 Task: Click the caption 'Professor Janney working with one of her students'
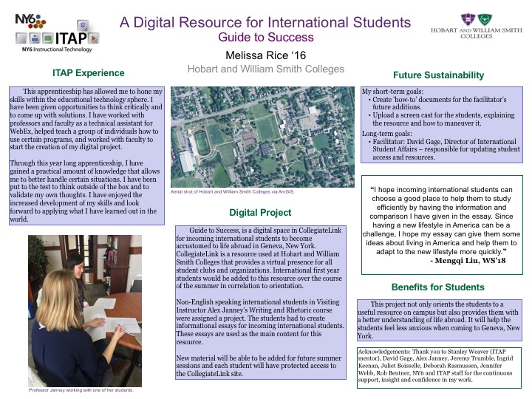point(81,390)
